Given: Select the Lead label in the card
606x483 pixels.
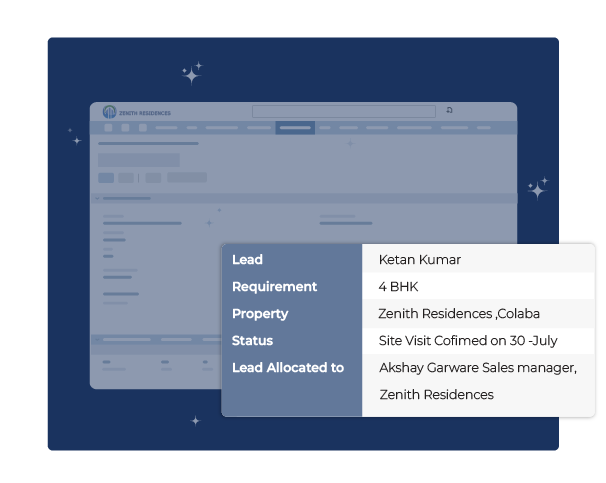Looking at the screenshot, I should [x=247, y=260].
